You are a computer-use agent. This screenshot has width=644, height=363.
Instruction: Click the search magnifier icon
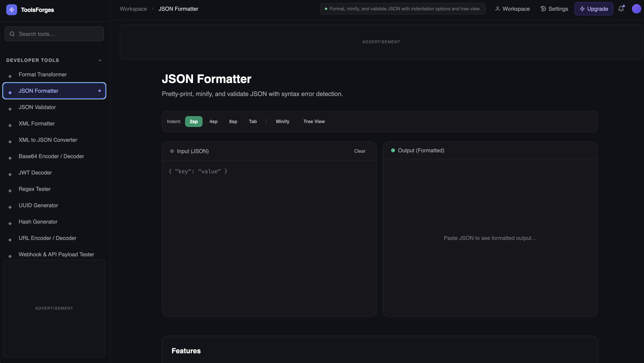(x=12, y=34)
